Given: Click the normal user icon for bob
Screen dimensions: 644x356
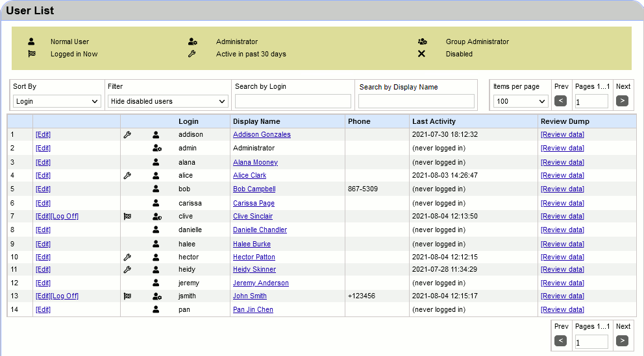Looking at the screenshot, I should [x=156, y=189].
